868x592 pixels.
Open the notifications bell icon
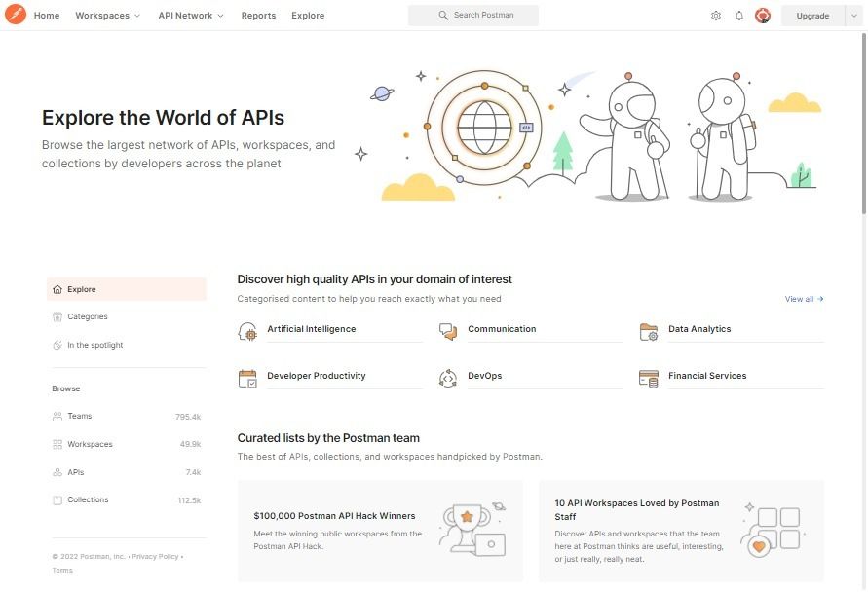click(739, 16)
